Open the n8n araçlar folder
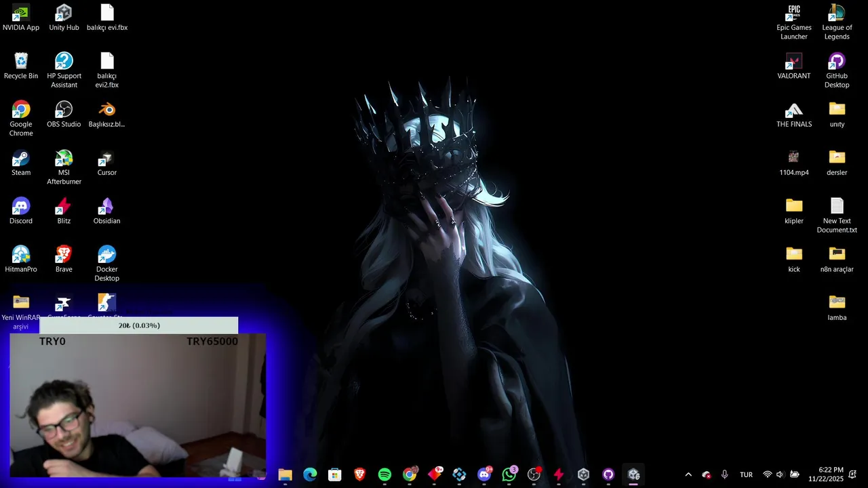 (837, 260)
